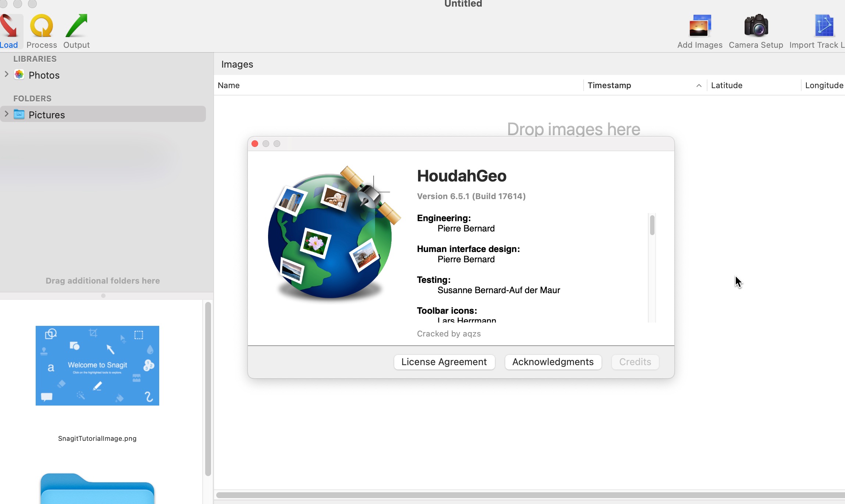Click the 'Human interface design:' heading
845x504 pixels.
468,249
